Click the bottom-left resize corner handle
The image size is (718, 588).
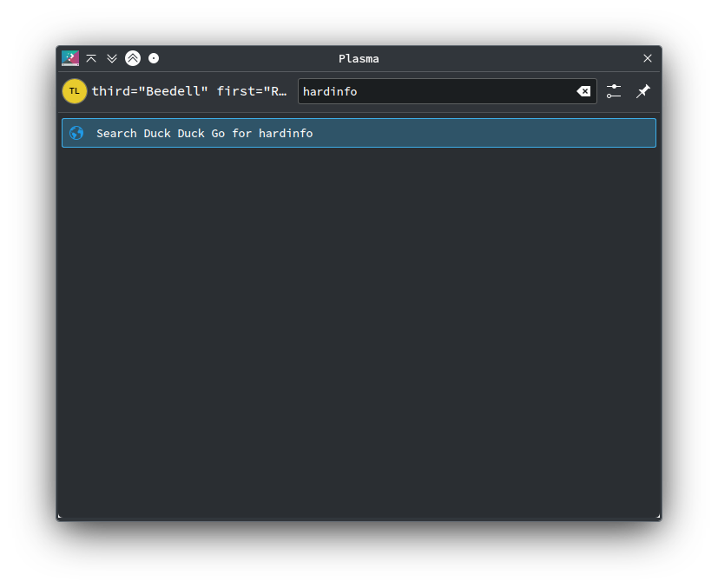[60, 516]
